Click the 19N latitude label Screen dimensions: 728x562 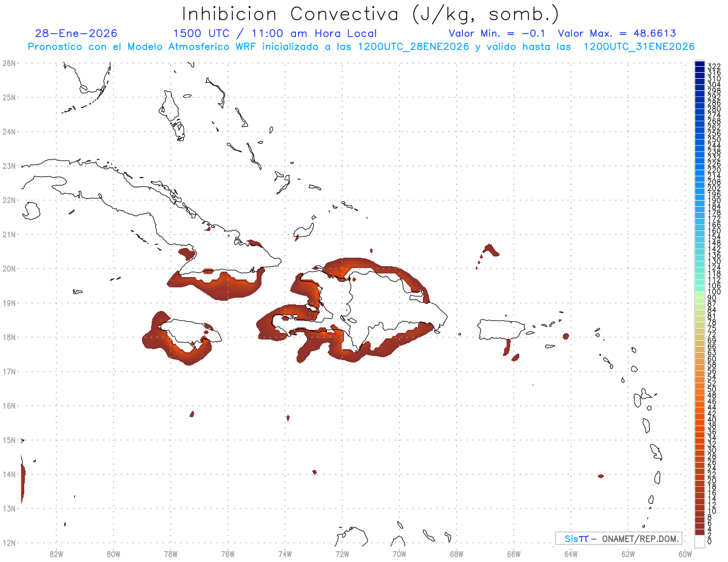(8, 303)
